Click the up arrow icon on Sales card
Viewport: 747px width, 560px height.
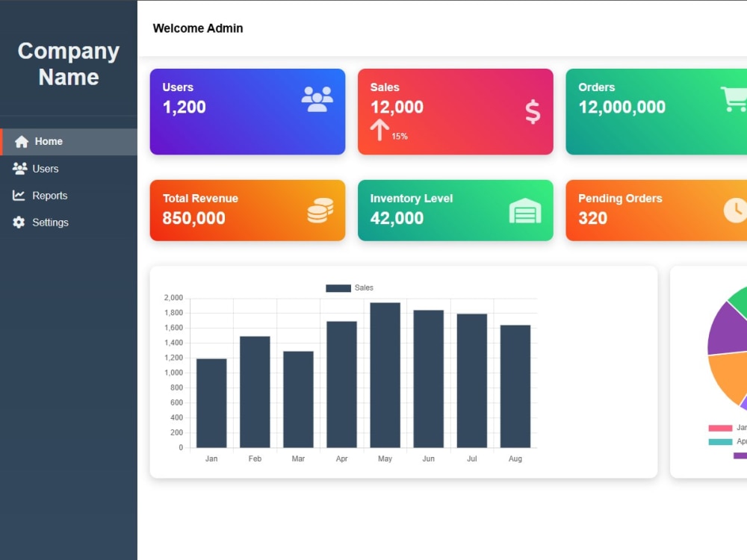click(x=379, y=129)
